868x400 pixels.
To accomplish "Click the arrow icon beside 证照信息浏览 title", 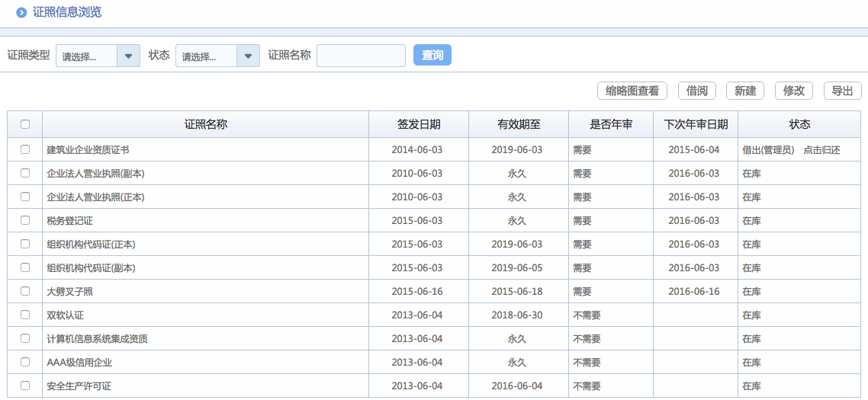I will [x=21, y=12].
